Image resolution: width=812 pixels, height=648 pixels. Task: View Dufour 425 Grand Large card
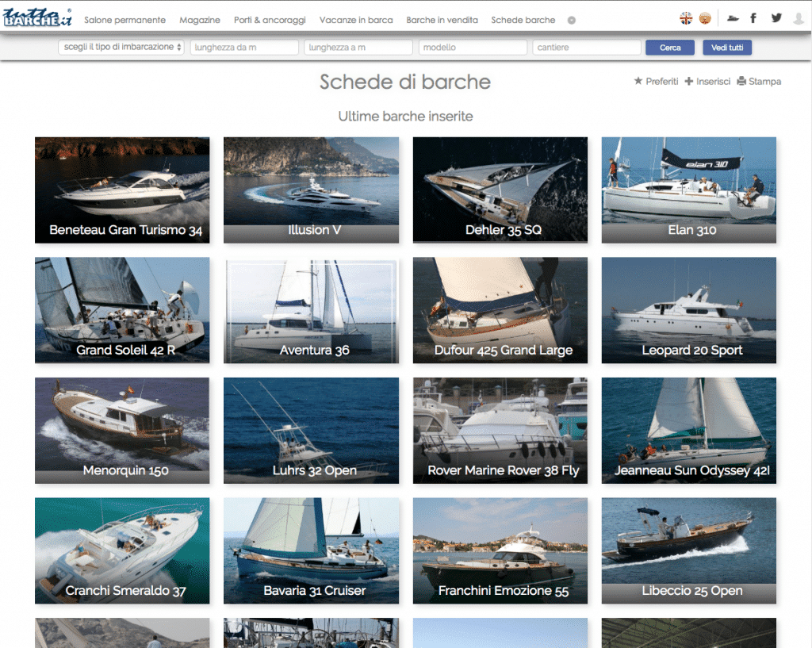(x=500, y=310)
